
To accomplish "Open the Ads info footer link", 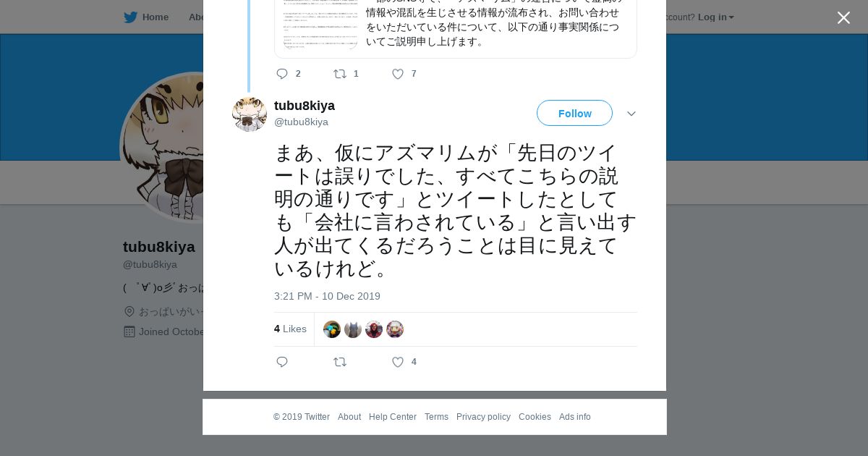I will tap(575, 417).
